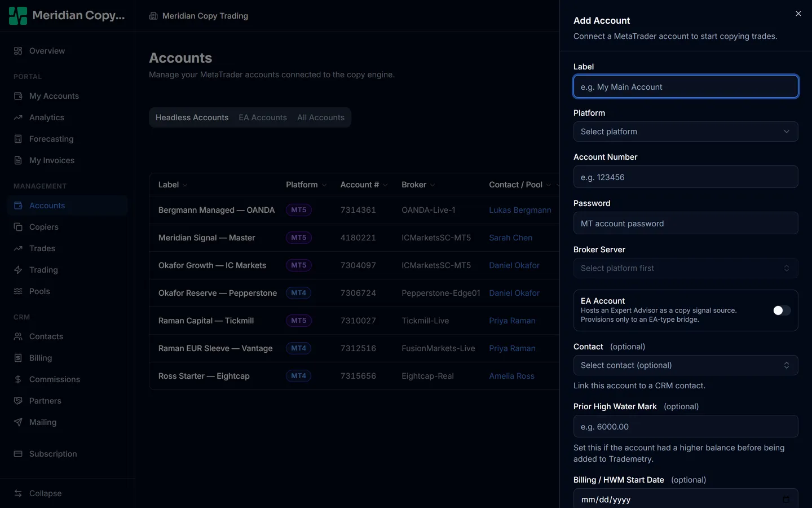Sort by the Contact / Pool column header

(520, 185)
